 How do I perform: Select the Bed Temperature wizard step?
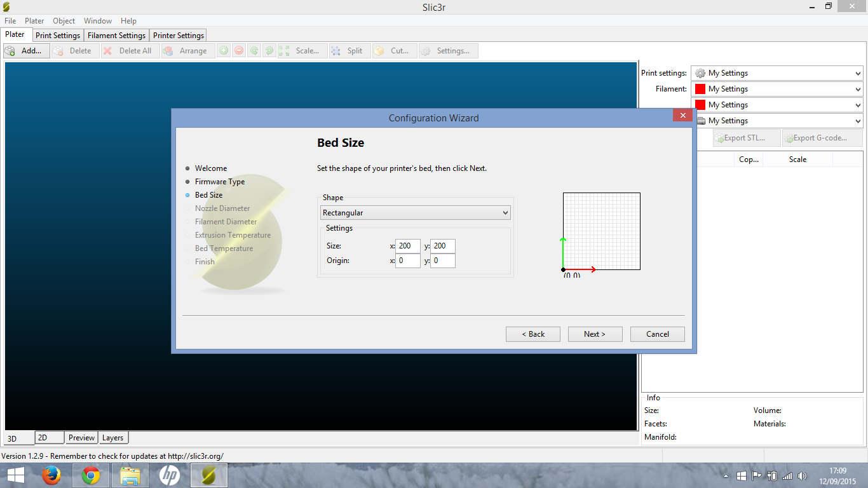(x=224, y=248)
